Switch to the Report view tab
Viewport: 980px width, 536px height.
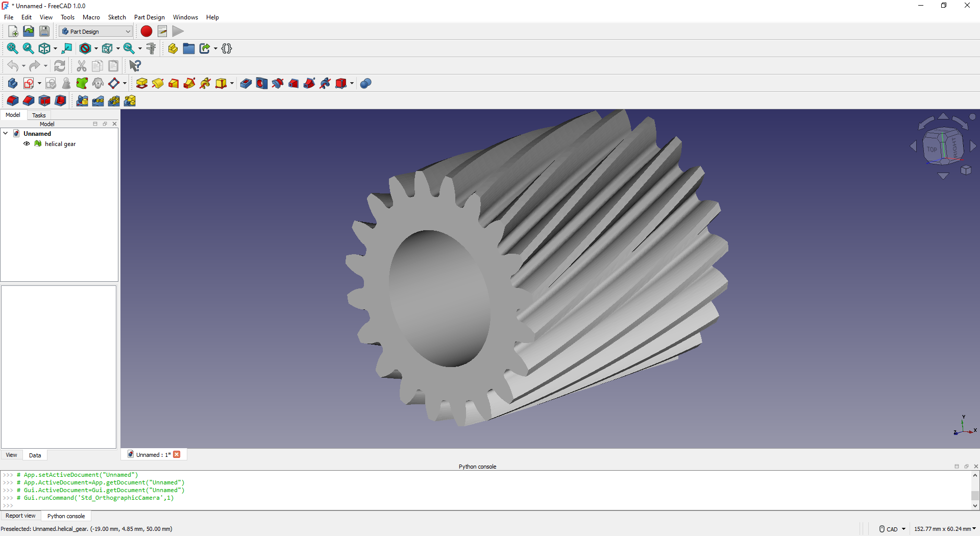21,516
